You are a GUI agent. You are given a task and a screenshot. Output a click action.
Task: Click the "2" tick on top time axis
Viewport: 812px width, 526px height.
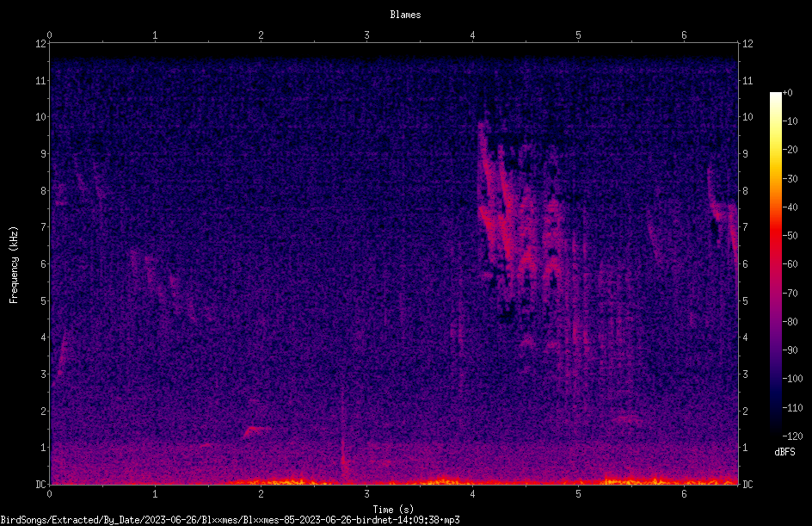[261, 34]
